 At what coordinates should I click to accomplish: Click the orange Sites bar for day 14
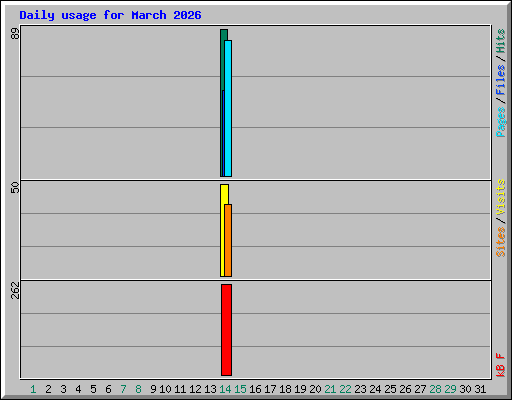click(x=228, y=240)
